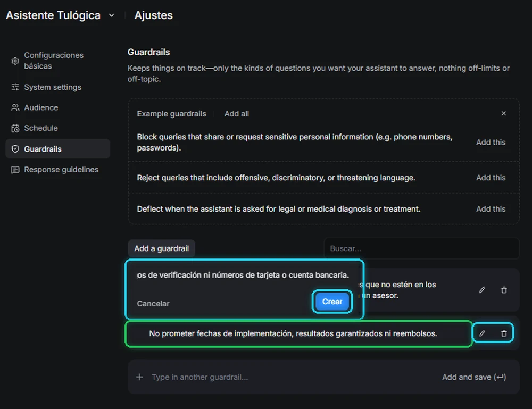Click the sliders icon for System settings
The height and width of the screenshot is (409, 532).
(x=15, y=87)
